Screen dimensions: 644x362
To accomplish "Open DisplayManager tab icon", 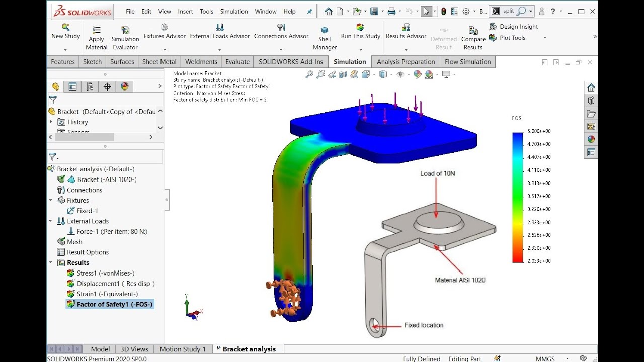I will pos(125,86).
